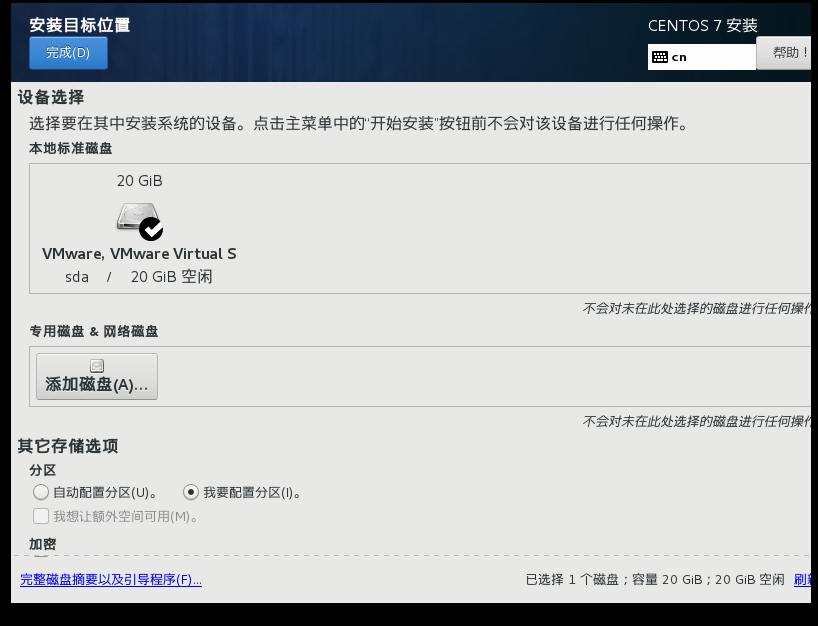Screen dimensions: 818x626
Task: Click the 完成(D) Done button
Action: point(68,53)
